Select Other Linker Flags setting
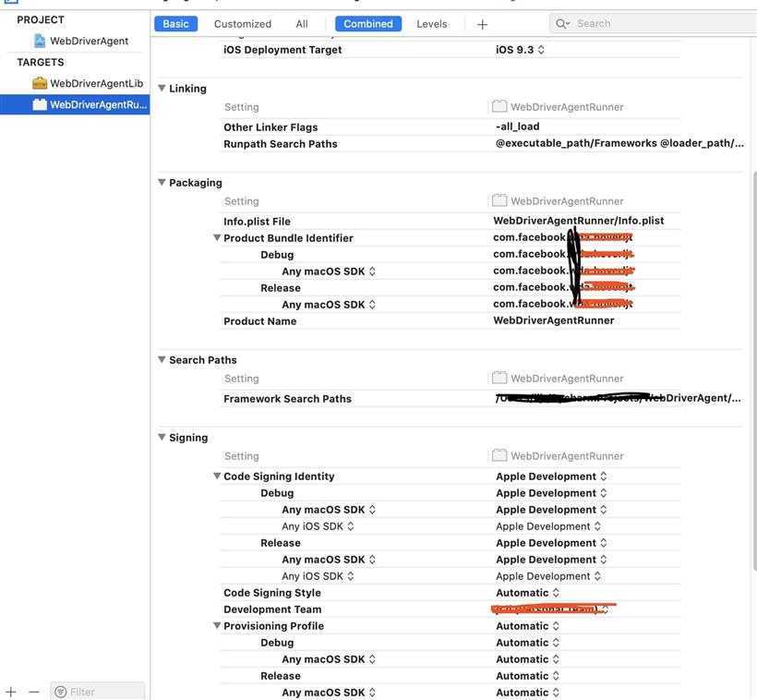This screenshot has height=700, width=757. 270,127
